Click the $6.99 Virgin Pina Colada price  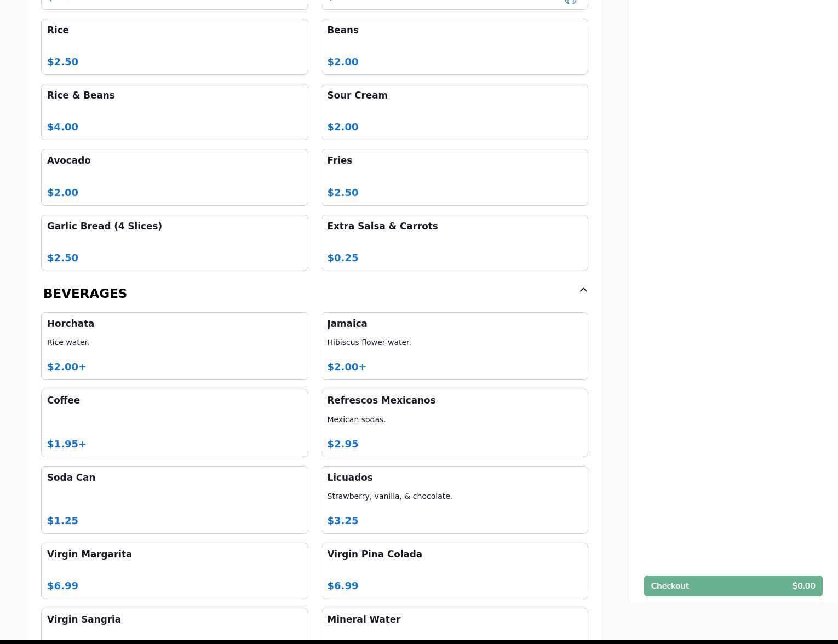point(343,586)
